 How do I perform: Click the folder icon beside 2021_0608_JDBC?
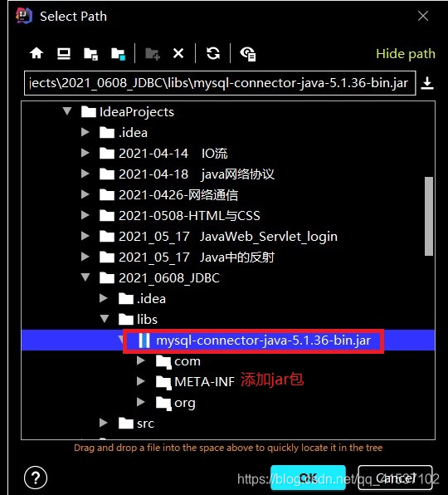coord(107,277)
